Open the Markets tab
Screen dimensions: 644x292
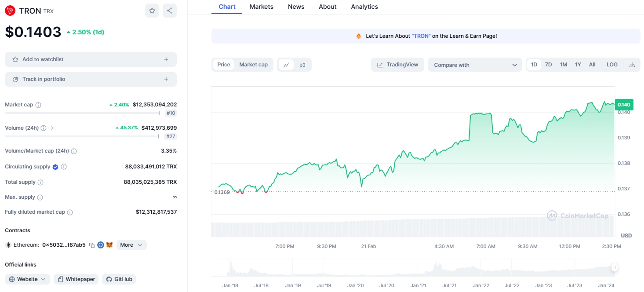[262, 7]
